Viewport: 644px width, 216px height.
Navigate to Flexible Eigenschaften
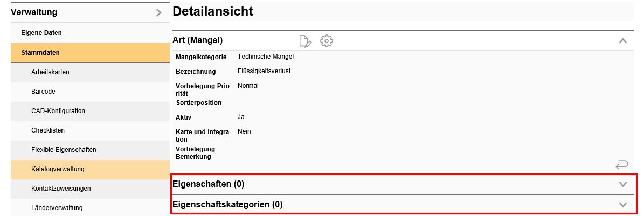pyautogui.click(x=64, y=150)
